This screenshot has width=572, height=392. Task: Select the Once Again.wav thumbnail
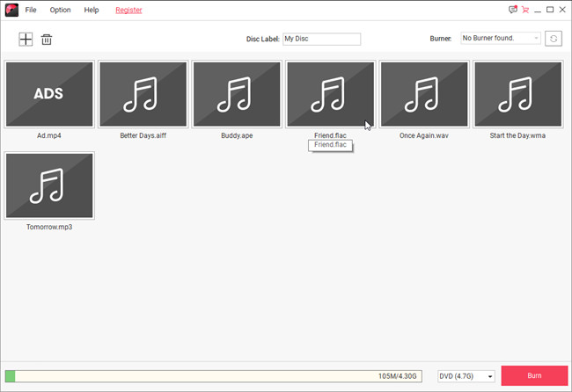[424, 94]
